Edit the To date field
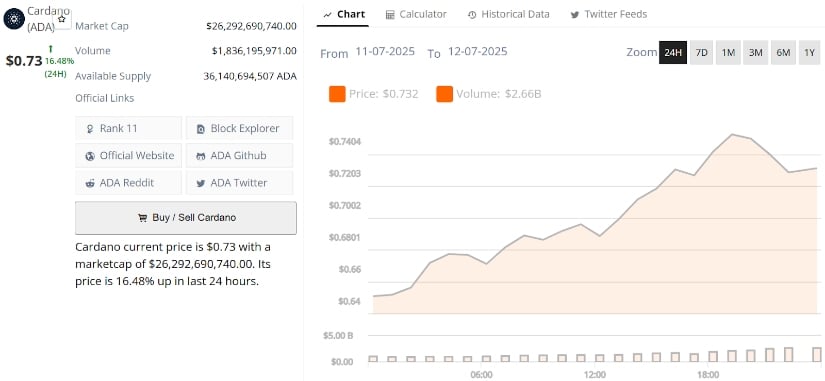The height and width of the screenshot is (381, 825). pyautogui.click(x=478, y=52)
